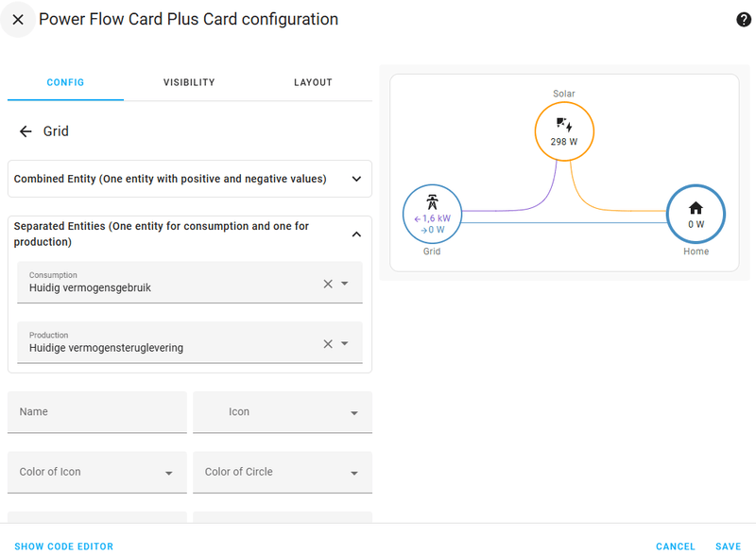This screenshot has height=555, width=756.
Task: Clear the Consumption entity selection
Action: tap(328, 284)
